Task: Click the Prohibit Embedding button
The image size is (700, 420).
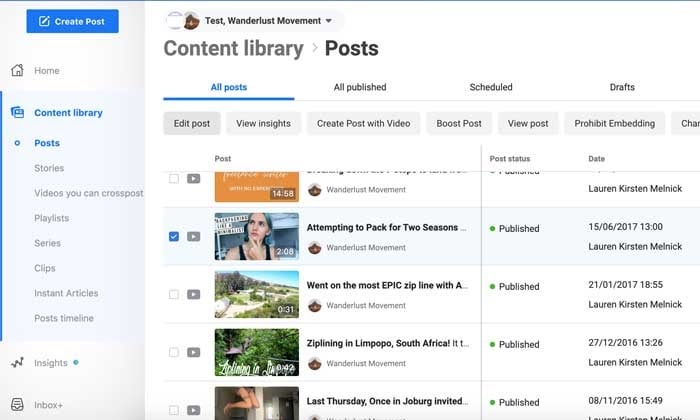Action: pos(614,123)
